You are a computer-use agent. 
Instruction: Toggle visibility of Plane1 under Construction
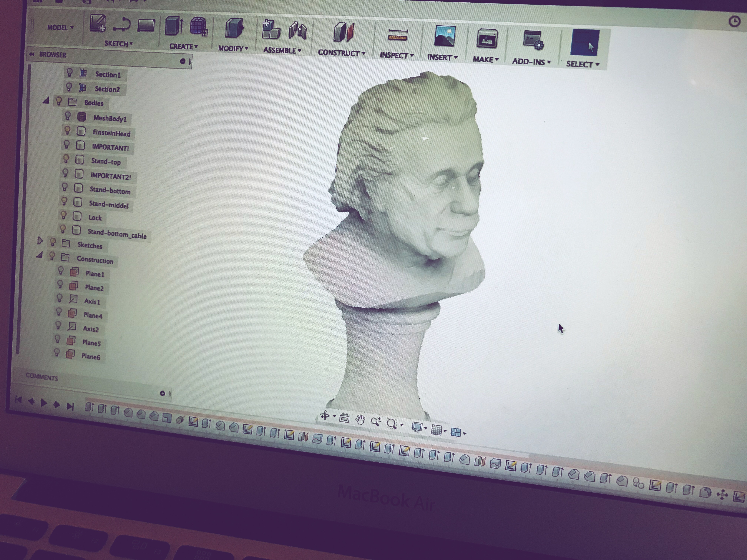click(x=61, y=271)
